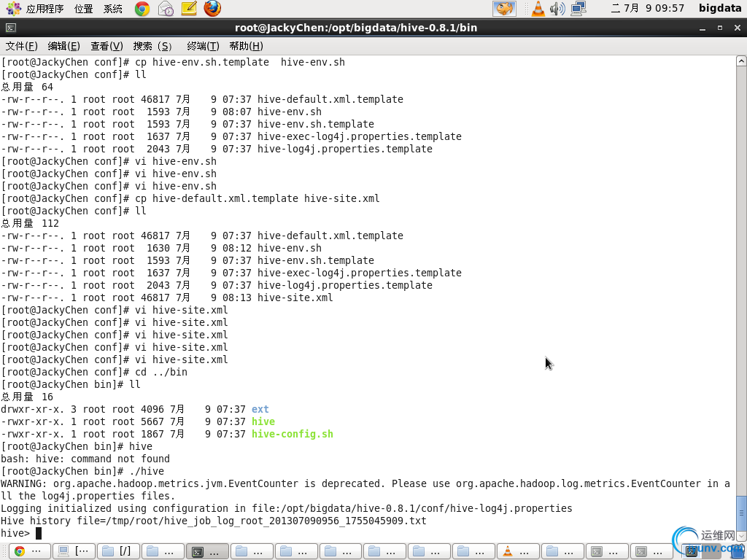Open the Evolution mail launcher in panel
Image resolution: width=747 pixels, height=560 pixels.
click(x=166, y=9)
